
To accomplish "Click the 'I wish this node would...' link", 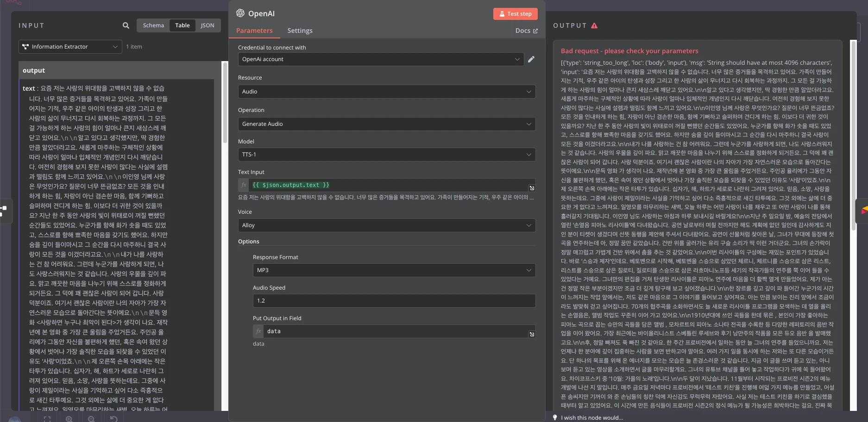I will tap(592, 418).
